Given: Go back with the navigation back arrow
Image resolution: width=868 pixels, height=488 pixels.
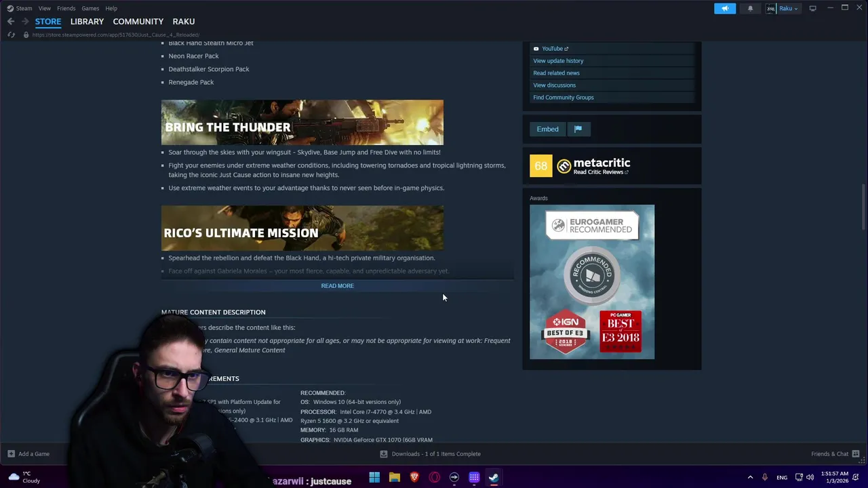Looking at the screenshot, I should click(x=11, y=22).
